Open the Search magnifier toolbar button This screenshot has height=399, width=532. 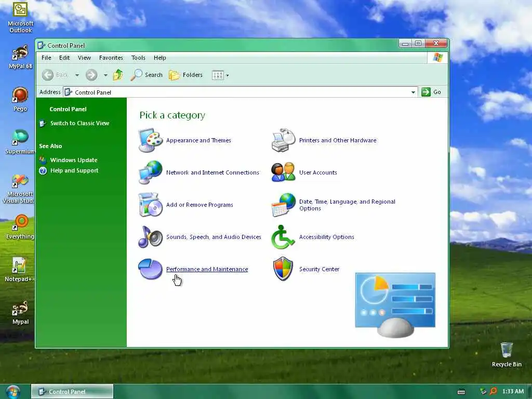[x=147, y=75]
